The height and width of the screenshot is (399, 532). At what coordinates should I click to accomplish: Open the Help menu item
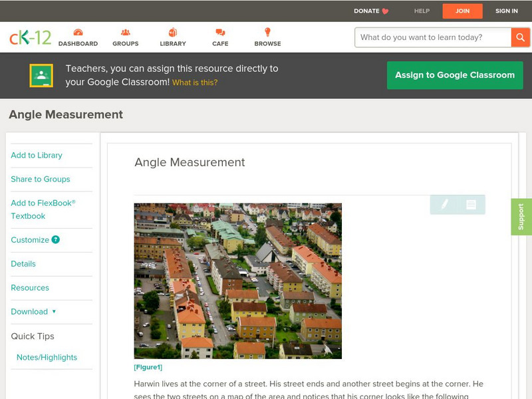click(422, 11)
